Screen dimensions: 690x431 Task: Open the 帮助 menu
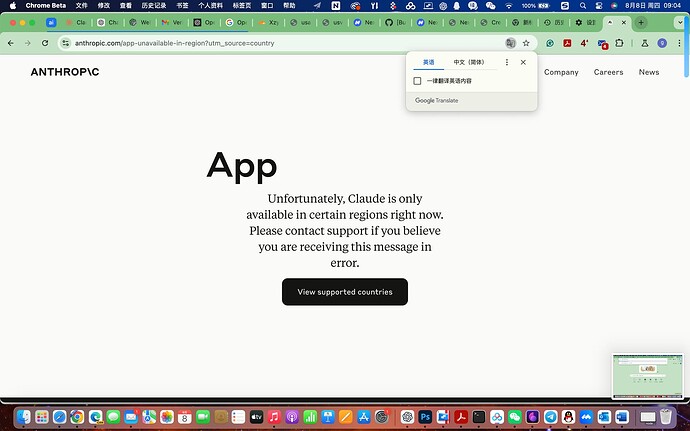coord(289,6)
